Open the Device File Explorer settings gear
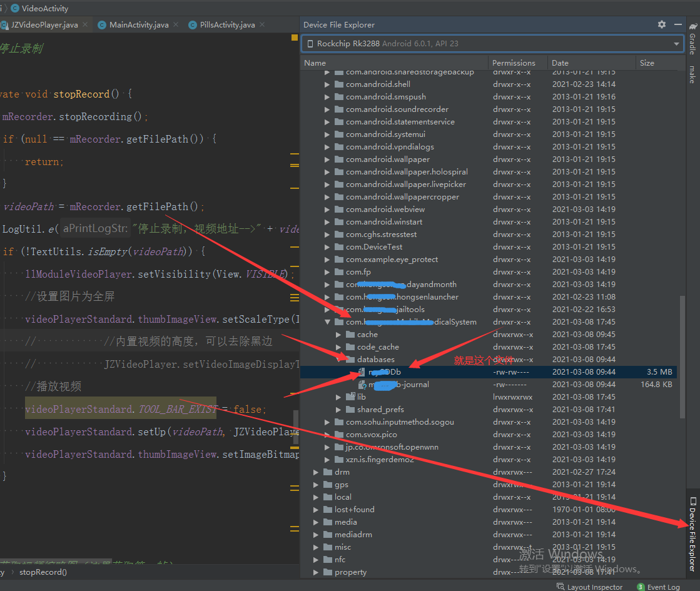 pyautogui.click(x=661, y=24)
